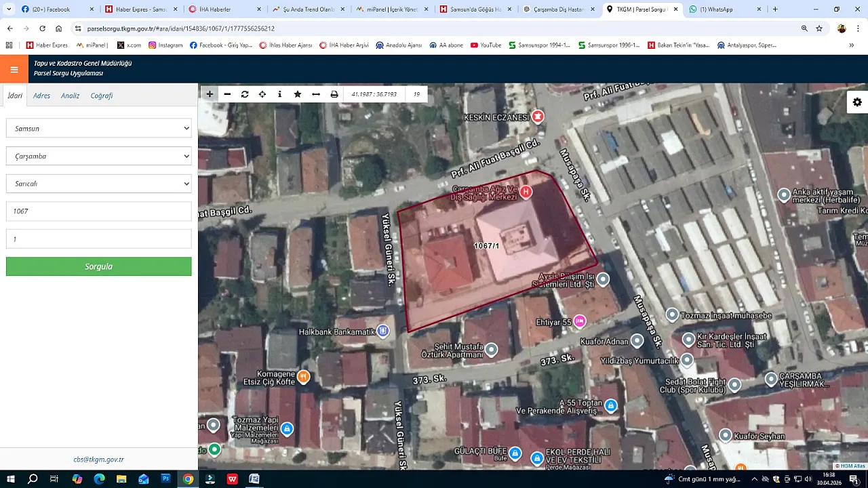Click the ada number field containing 1067

99,211
